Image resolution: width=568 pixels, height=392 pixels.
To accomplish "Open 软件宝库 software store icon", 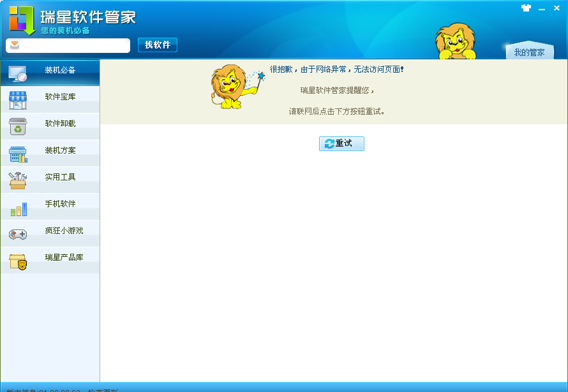I will (18, 100).
